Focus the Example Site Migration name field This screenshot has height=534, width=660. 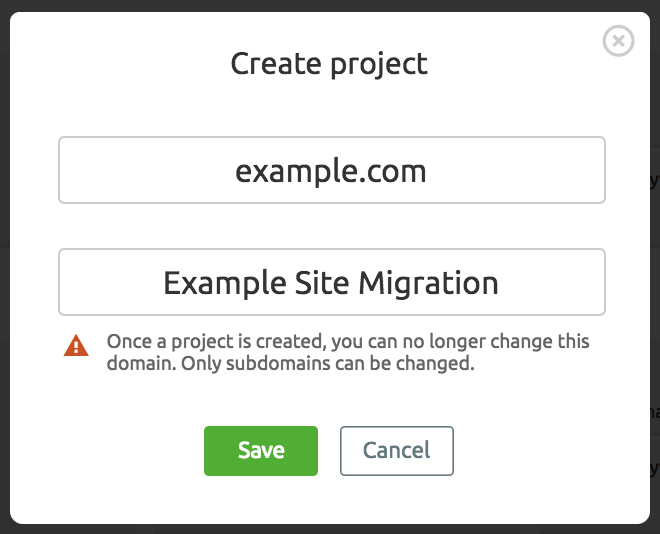(x=331, y=283)
